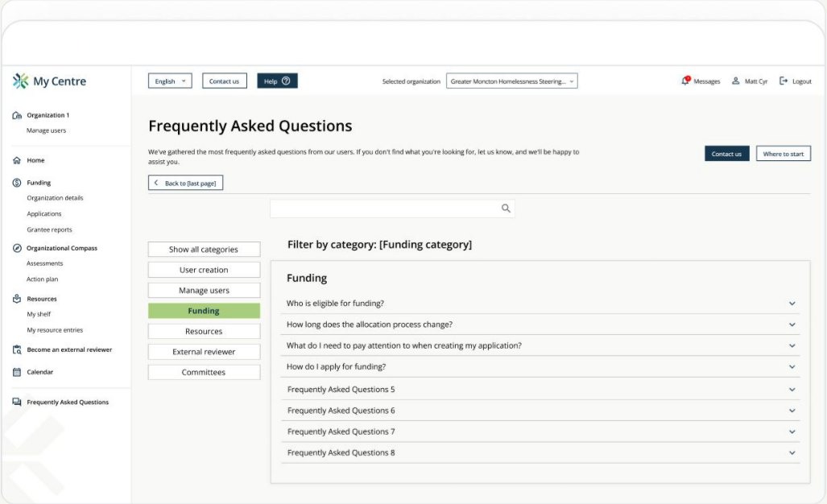
Task: Open the selected organization dropdown
Action: (x=511, y=81)
